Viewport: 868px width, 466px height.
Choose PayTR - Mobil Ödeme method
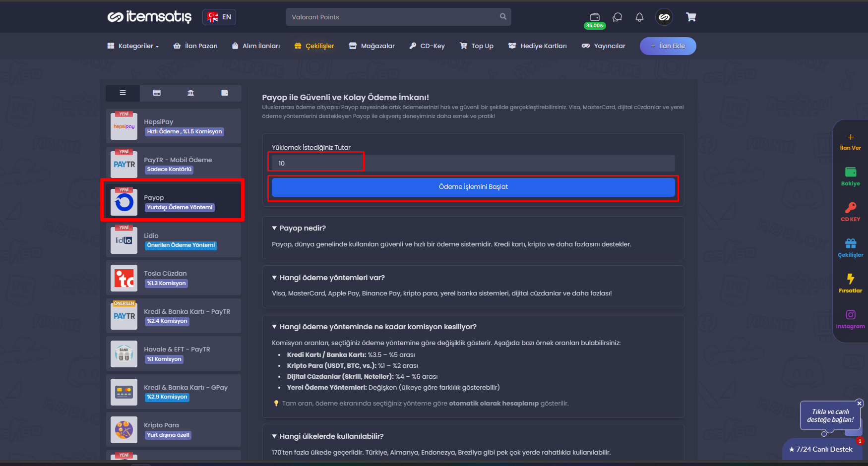(174, 164)
